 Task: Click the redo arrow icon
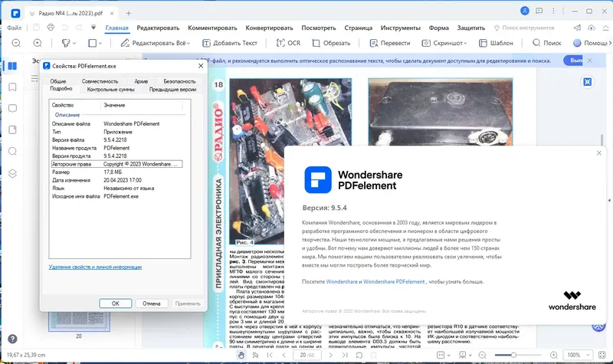tap(79, 28)
